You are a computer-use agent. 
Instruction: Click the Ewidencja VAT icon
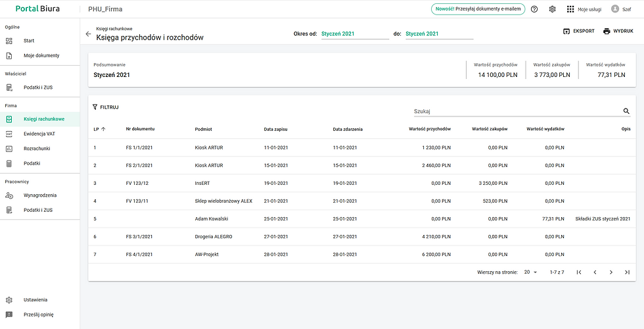[x=9, y=134]
